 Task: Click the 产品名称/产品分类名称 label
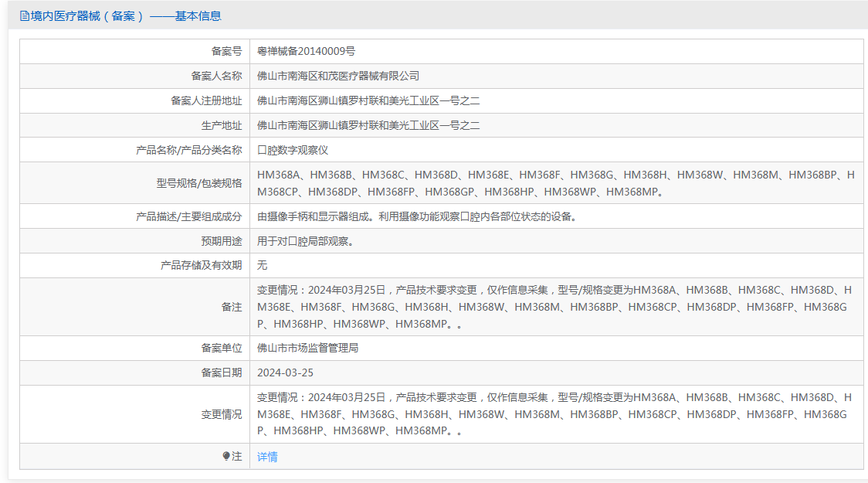[188, 150]
